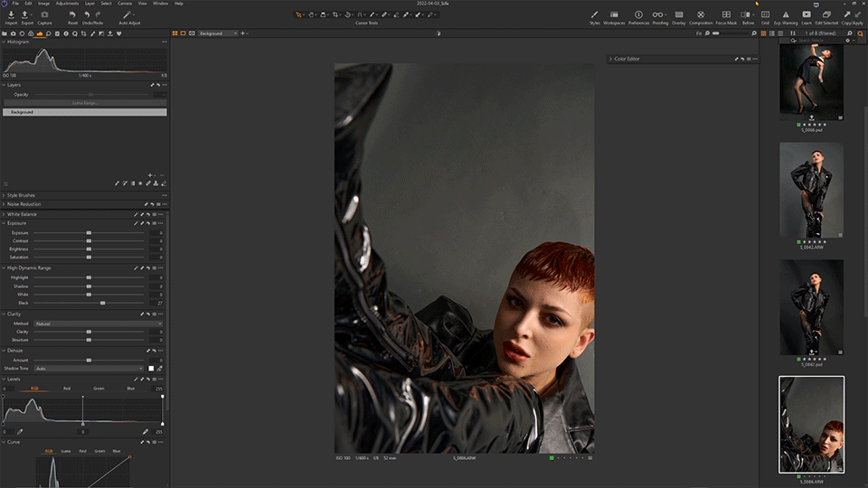The image size is (868, 488).
Task: Click the Overlay icon
Action: (x=679, y=14)
